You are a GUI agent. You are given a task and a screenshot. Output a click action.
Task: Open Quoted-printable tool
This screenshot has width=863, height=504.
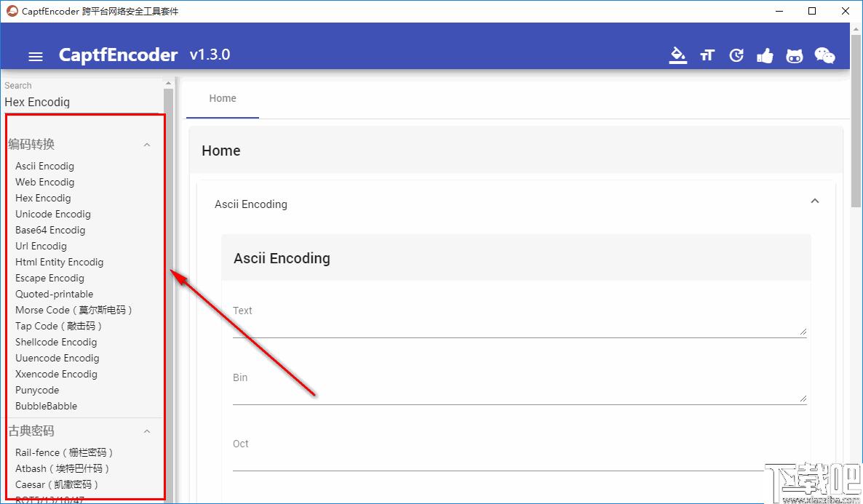pyautogui.click(x=54, y=294)
